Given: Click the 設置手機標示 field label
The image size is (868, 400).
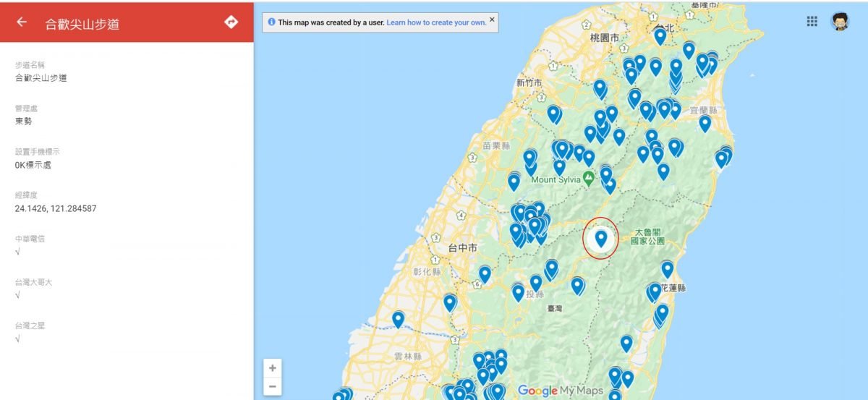Looking at the screenshot, I should [x=37, y=152].
